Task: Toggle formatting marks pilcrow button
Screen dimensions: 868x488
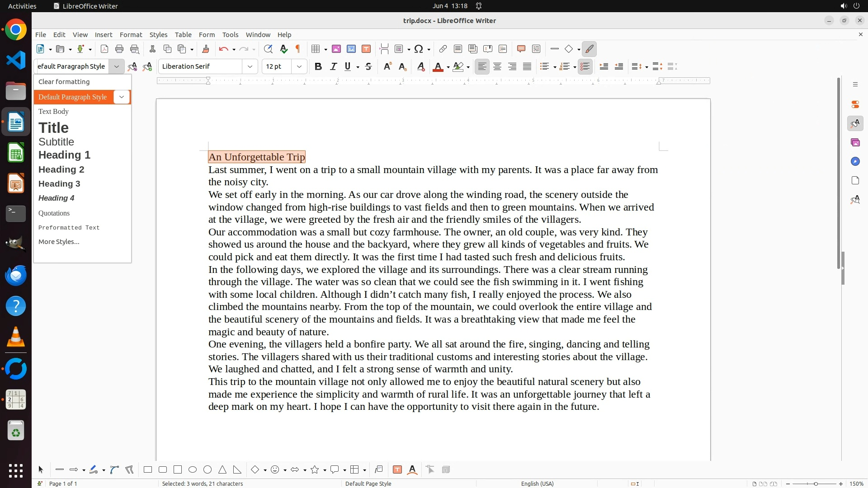Action: [298, 49]
